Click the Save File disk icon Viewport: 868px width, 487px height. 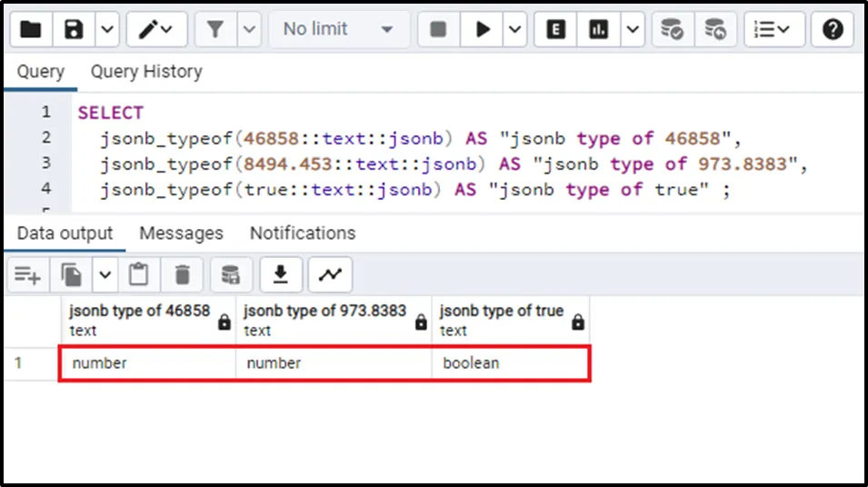[74, 29]
